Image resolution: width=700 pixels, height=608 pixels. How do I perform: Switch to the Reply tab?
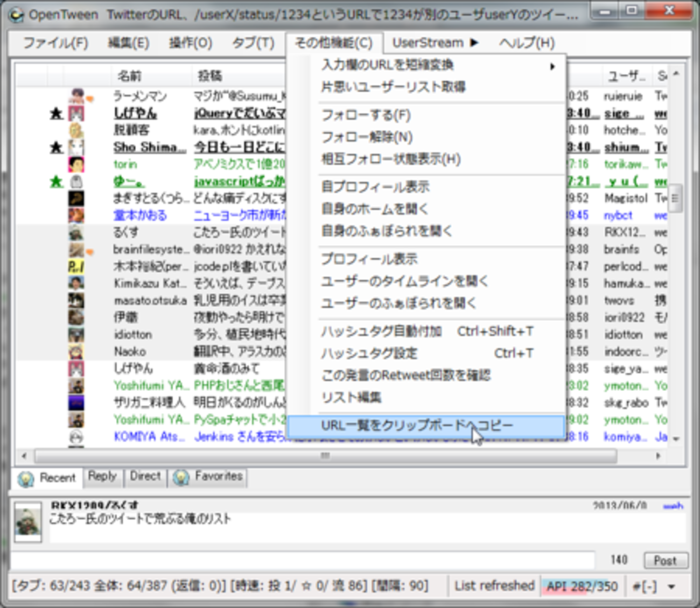click(x=102, y=477)
